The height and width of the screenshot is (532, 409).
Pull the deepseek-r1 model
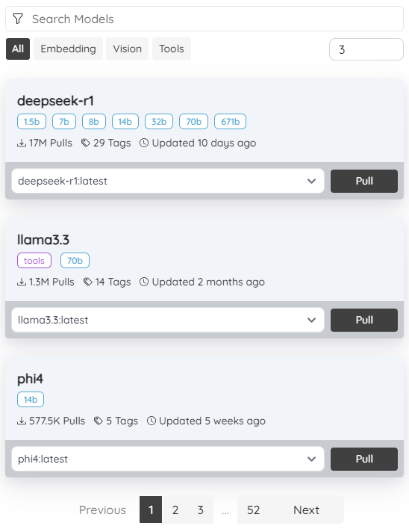click(364, 181)
